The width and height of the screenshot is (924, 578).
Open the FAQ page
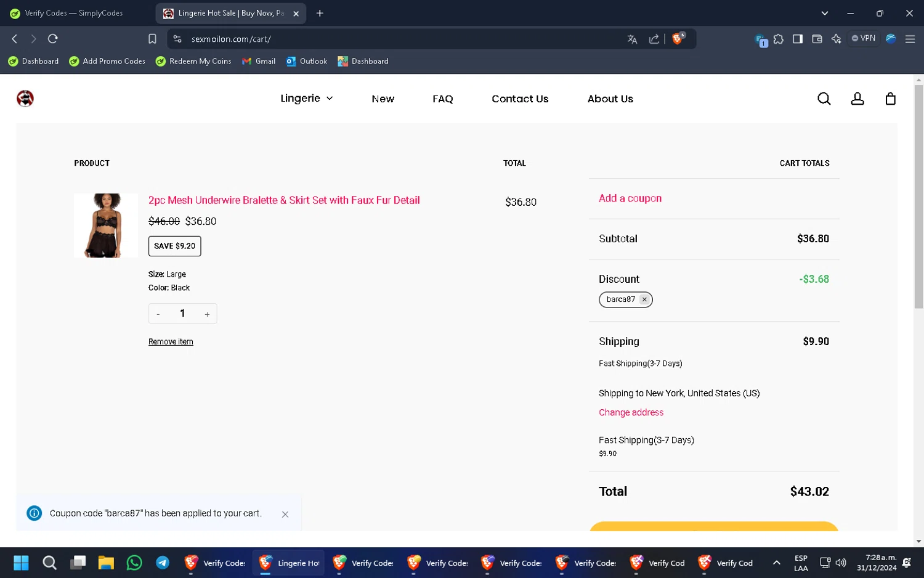click(x=442, y=99)
